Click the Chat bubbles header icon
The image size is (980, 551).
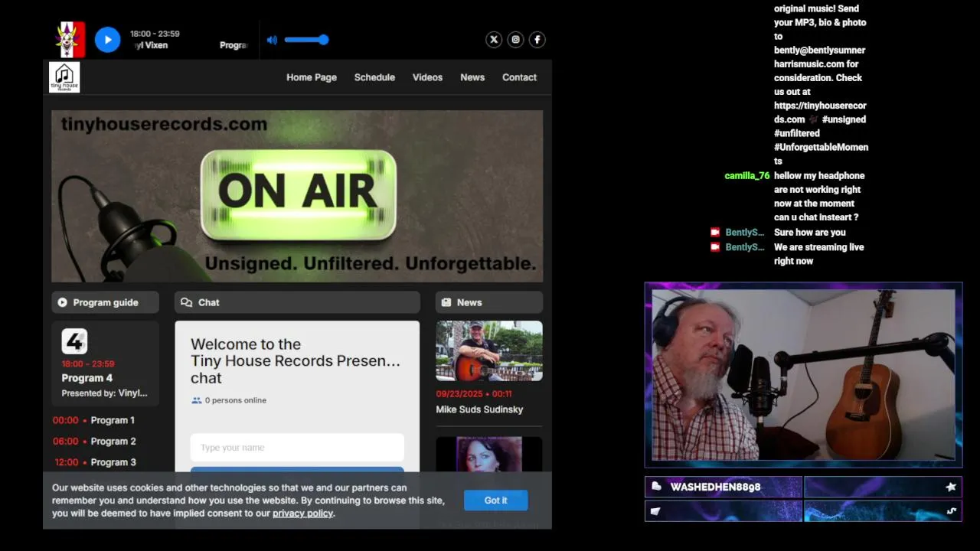pyautogui.click(x=186, y=302)
